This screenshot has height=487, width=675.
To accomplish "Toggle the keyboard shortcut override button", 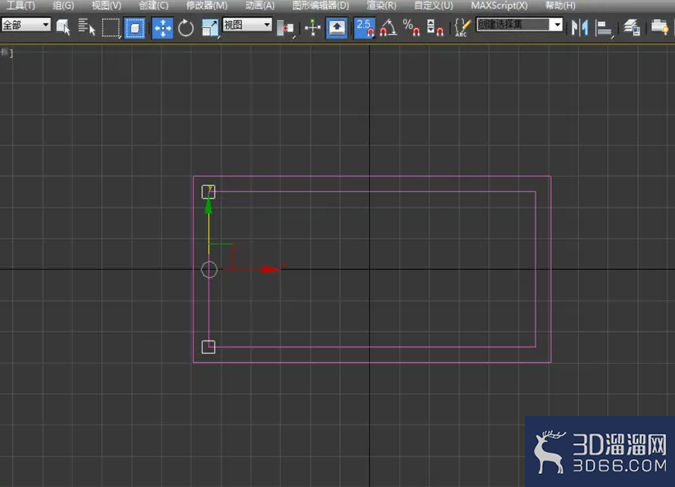I will (x=337, y=28).
